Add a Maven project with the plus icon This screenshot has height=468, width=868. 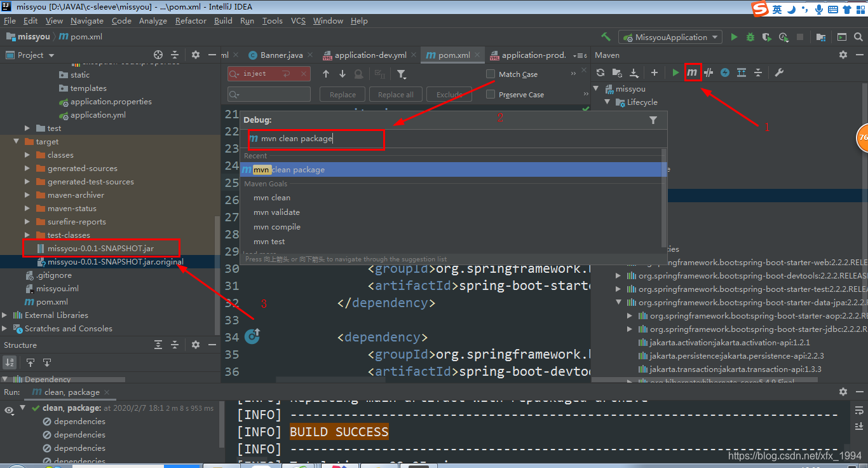654,72
